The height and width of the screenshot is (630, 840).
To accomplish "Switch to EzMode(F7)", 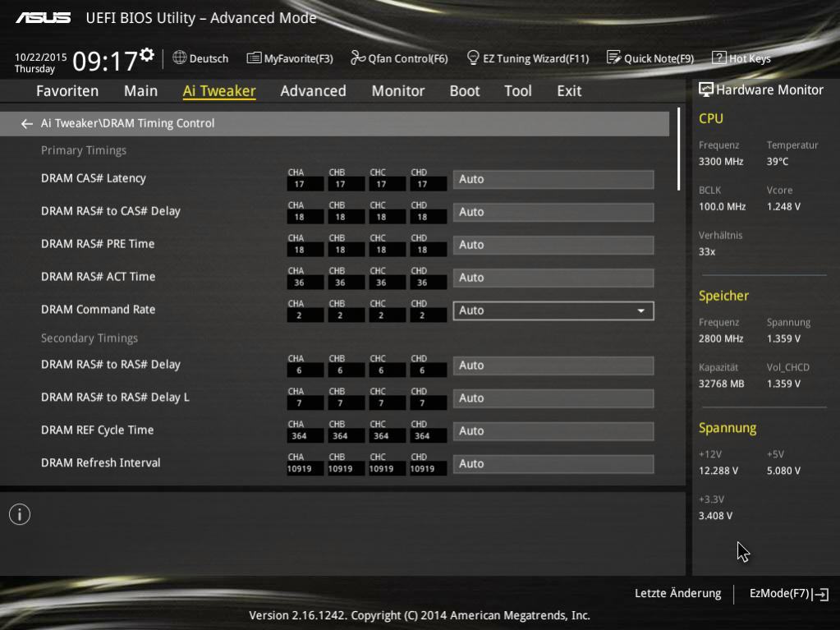I will [x=779, y=594].
